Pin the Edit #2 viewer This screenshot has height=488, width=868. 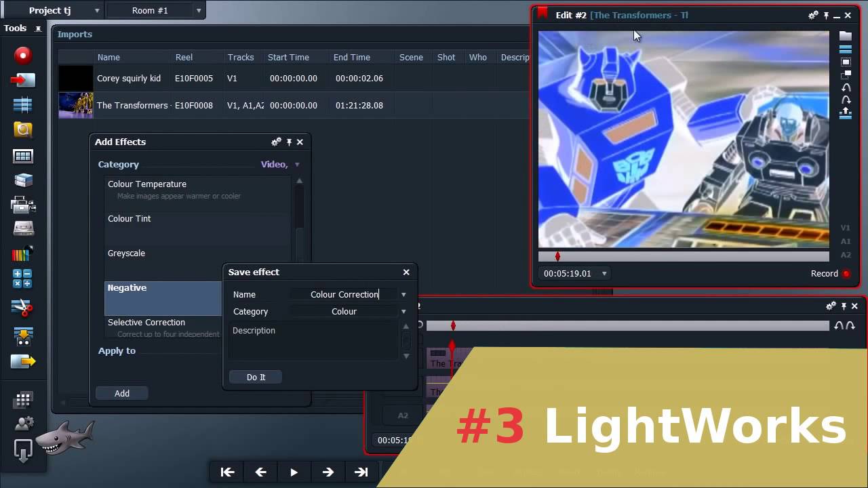tap(826, 15)
